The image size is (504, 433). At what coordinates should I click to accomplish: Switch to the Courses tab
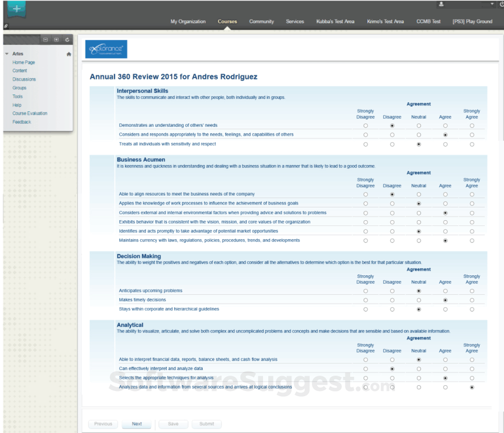[227, 22]
